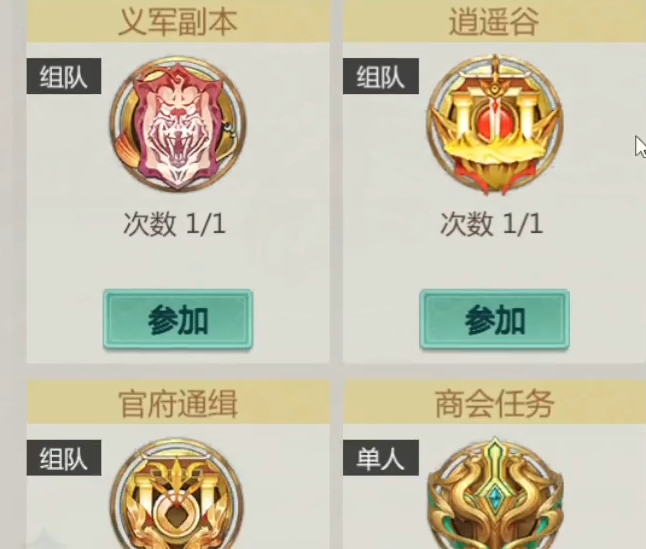Click the tiger emblem of 义军副本
The width and height of the screenshot is (646, 549).
178,124
